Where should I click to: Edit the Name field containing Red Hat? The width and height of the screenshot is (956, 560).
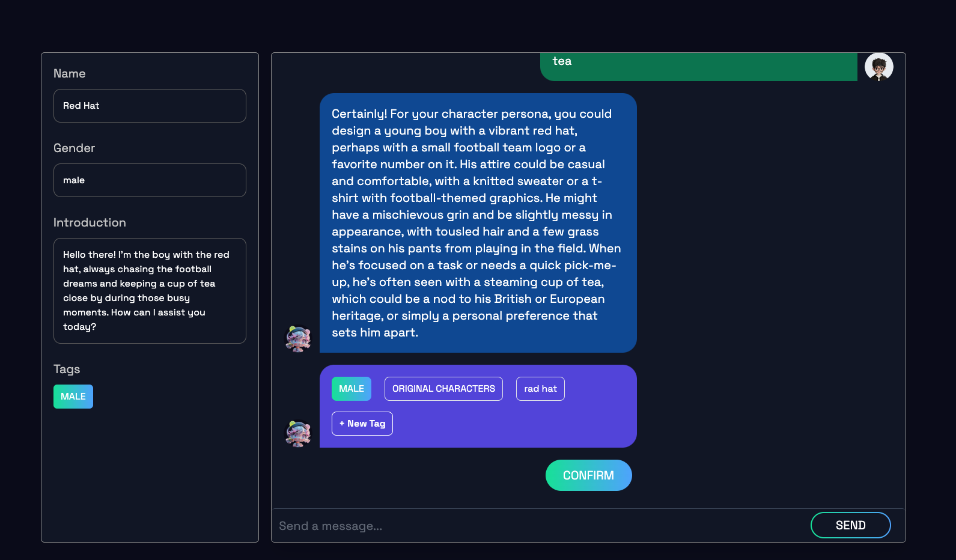(x=150, y=106)
